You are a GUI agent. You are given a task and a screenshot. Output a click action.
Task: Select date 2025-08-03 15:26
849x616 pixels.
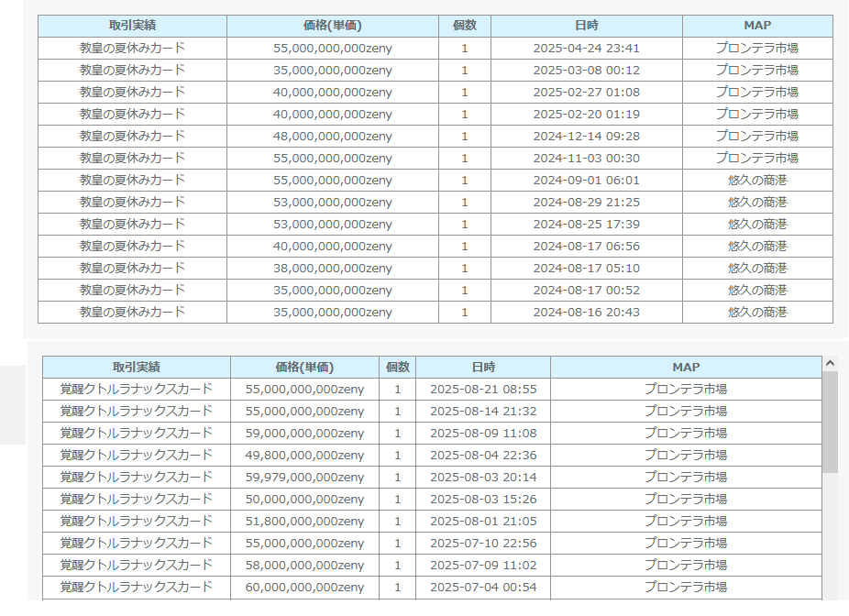pos(483,499)
